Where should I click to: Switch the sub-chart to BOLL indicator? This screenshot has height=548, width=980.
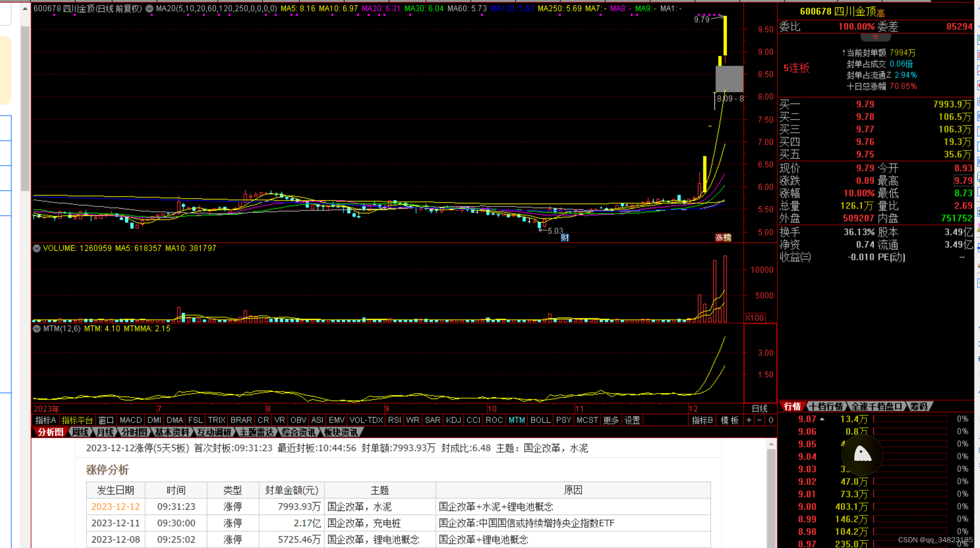[540, 420]
